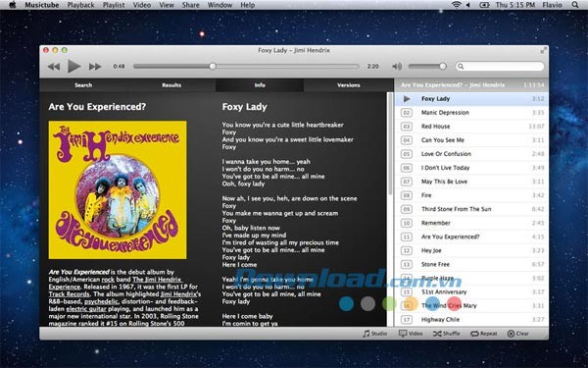Select Love Or Confusion track

click(471, 154)
